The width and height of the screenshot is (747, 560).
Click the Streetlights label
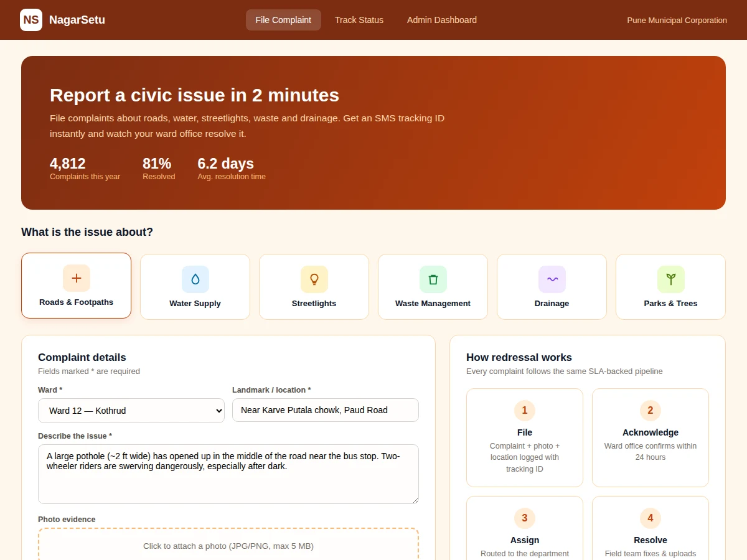click(314, 304)
